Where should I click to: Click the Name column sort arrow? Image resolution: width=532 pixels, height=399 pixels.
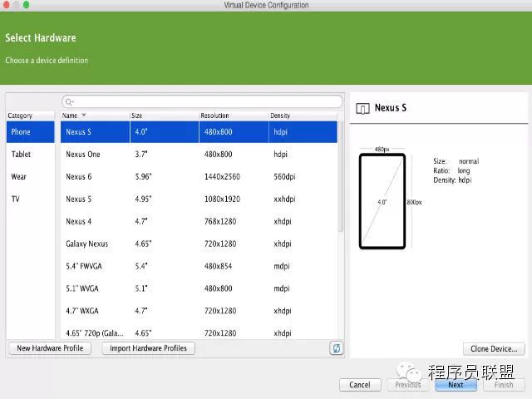pyautogui.click(x=84, y=116)
